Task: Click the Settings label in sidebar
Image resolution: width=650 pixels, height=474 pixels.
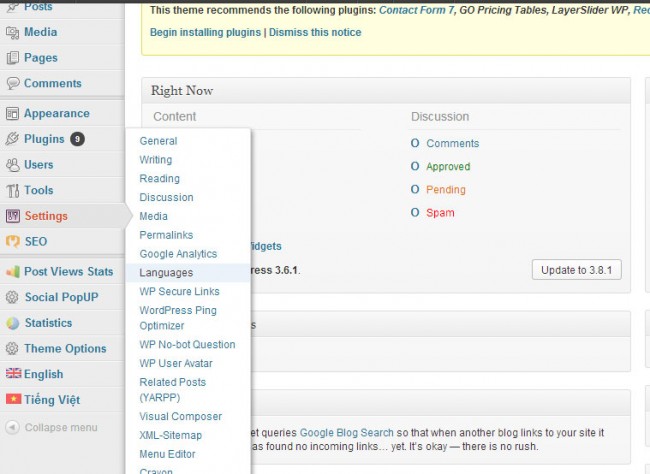Action: point(46,216)
